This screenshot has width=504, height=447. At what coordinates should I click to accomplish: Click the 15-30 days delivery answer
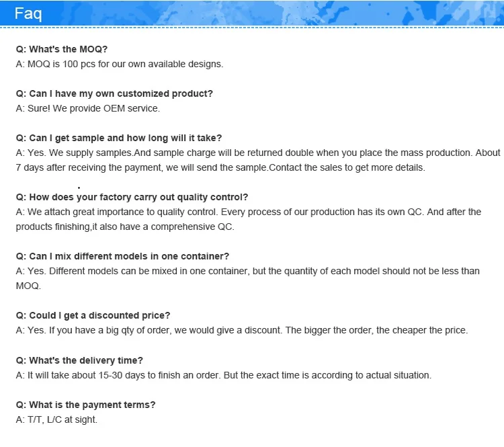pyautogui.click(x=223, y=375)
